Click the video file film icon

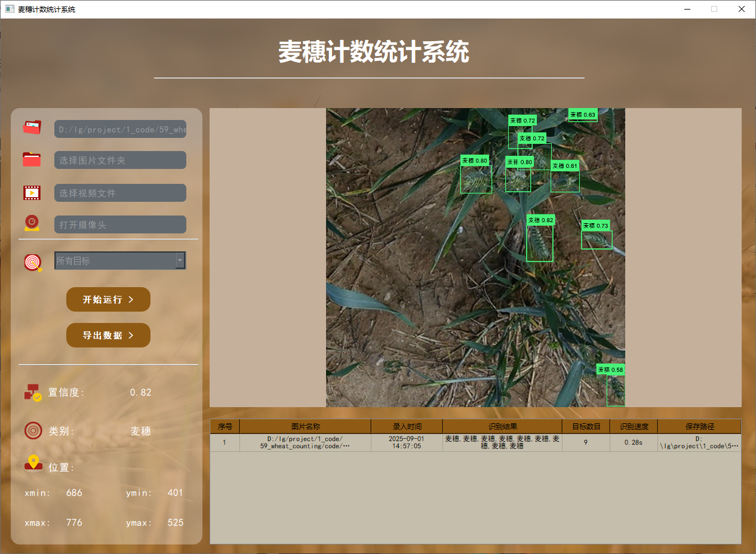[x=32, y=192]
